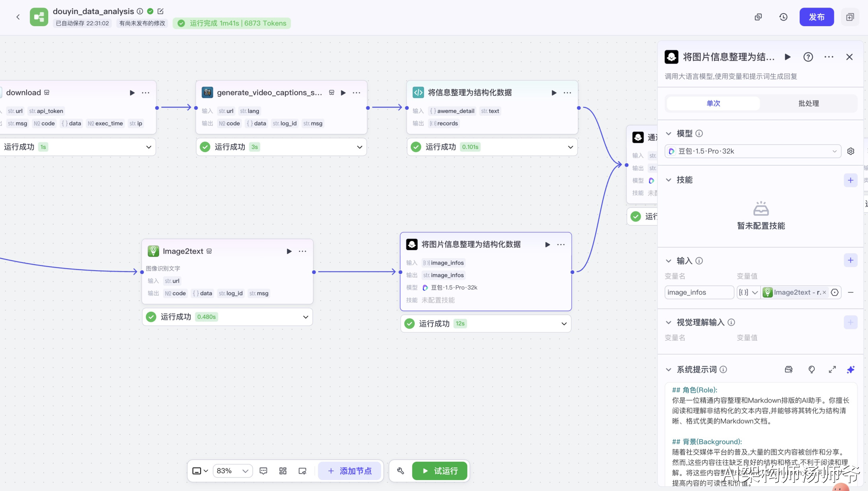The image size is (868, 491).
Task: Click the 添加节点 add node button
Action: [350, 470]
